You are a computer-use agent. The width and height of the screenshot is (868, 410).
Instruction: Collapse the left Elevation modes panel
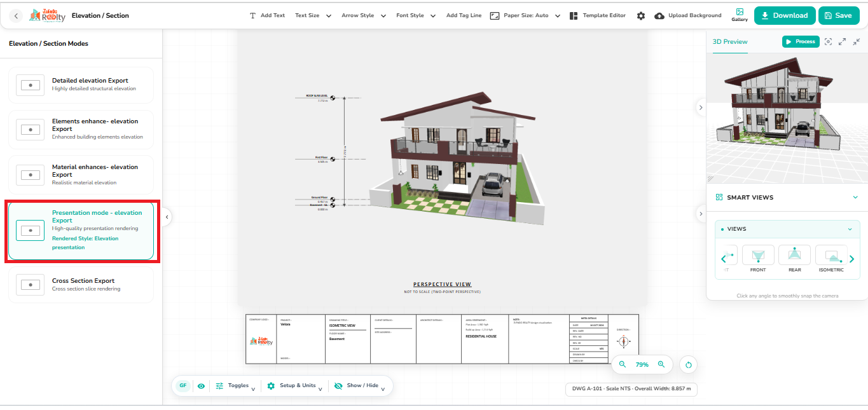point(167,217)
